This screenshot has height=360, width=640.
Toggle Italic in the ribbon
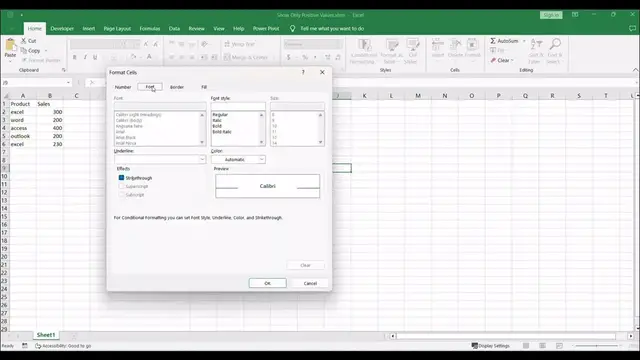coord(85,58)
